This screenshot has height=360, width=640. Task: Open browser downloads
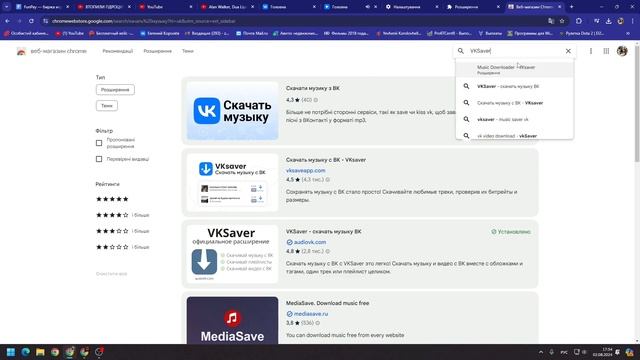click(x=609, y=21)
